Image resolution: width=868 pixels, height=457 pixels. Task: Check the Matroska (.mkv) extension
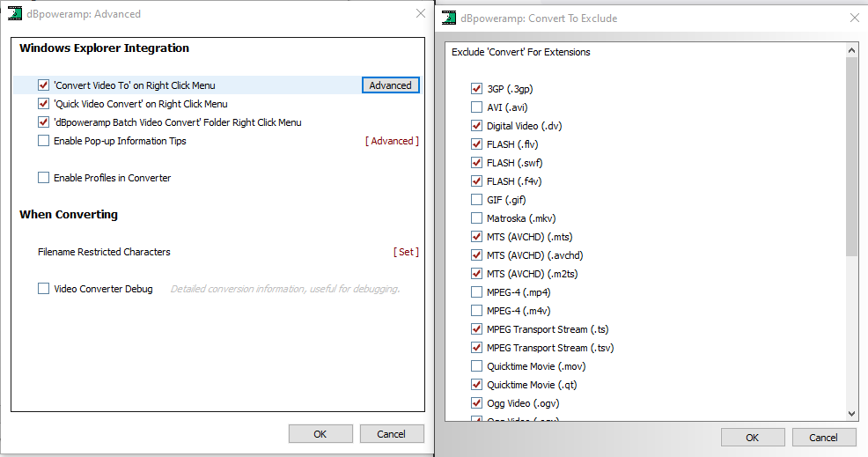(476, 218)
